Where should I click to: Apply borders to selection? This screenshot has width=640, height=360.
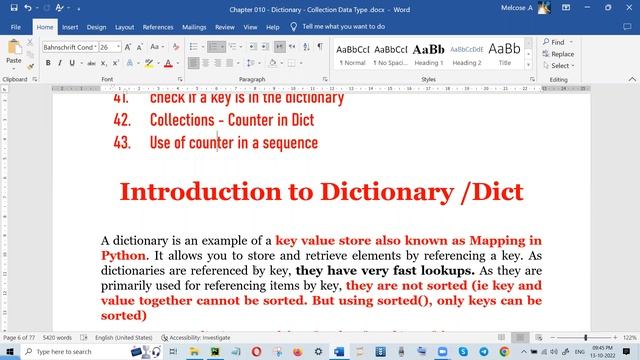point(291,63)
